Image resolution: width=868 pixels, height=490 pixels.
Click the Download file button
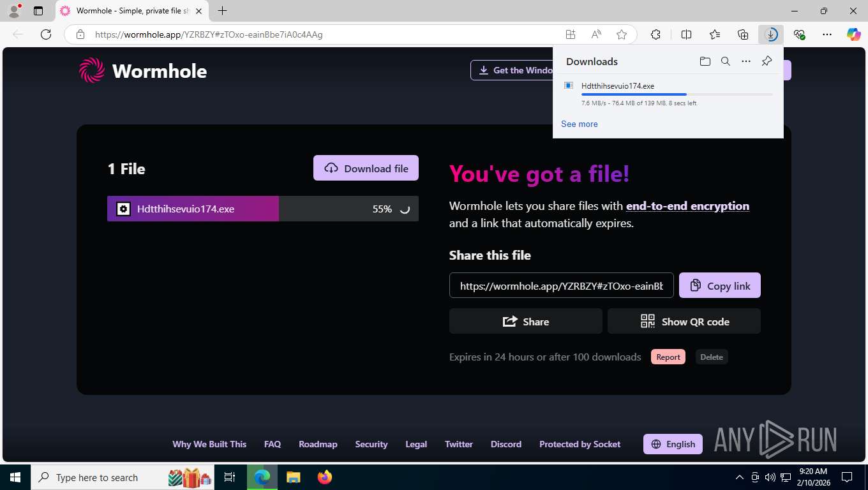coord(366,168)
